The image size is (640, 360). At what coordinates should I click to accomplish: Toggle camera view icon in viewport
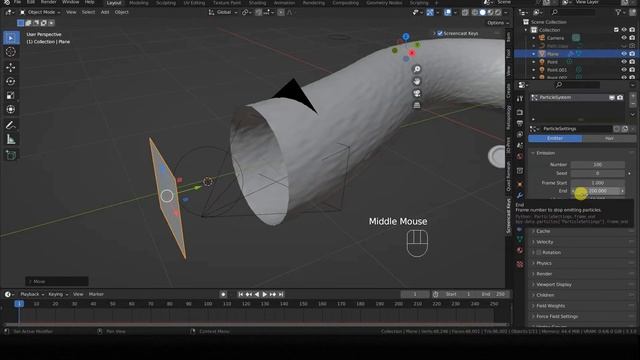point(417,93)
